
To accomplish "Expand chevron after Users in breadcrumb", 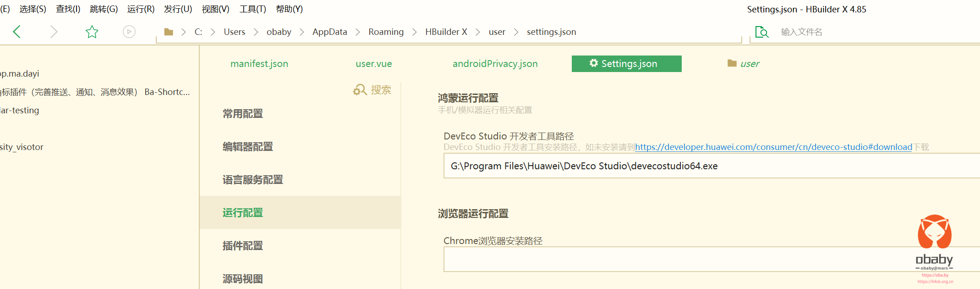I will coord(256,32).
